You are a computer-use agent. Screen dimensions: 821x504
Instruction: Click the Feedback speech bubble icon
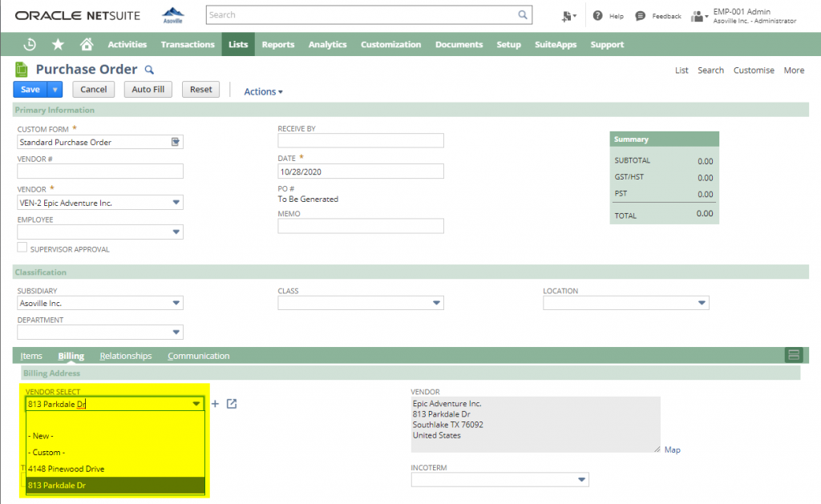pos(640,16)
